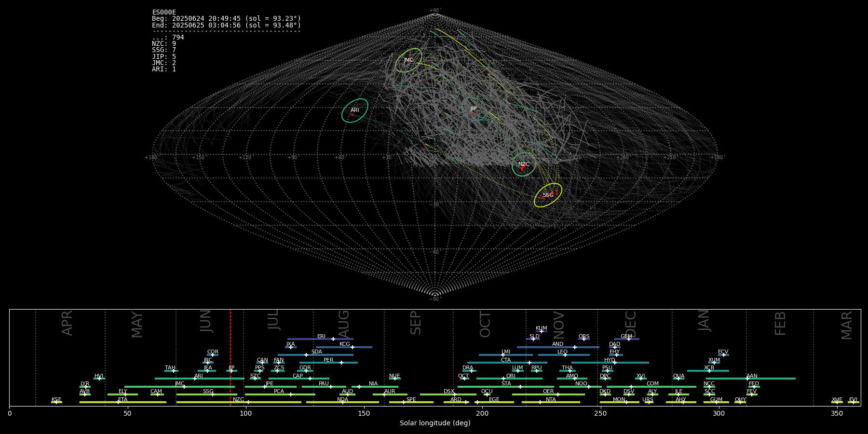Select the AAN shower bar in timeline
The image size is (868, 434).
(x=751, y=379)
